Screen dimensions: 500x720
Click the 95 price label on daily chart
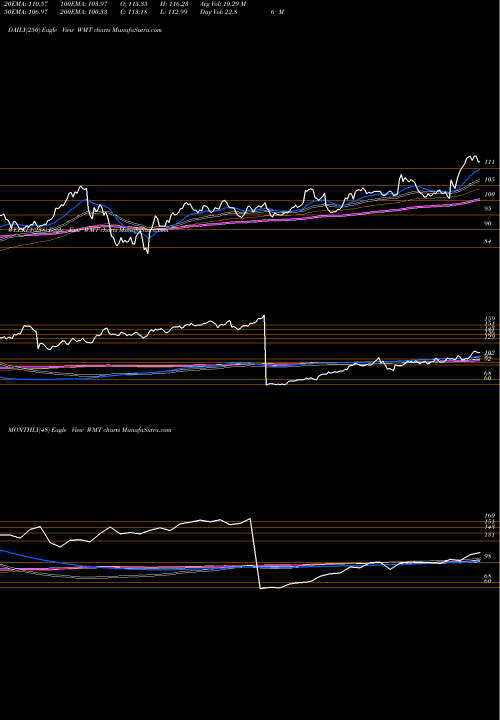[x=490, y=209]
